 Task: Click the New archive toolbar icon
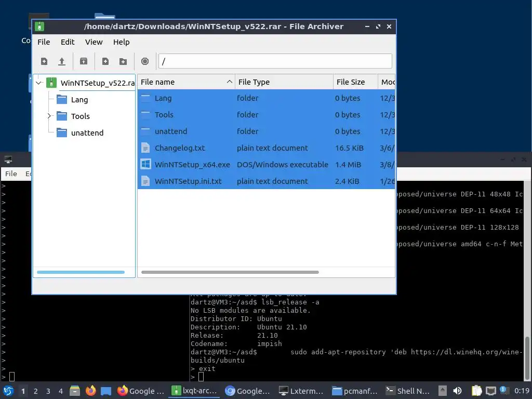pyautogui.click(x=44, y=61)
